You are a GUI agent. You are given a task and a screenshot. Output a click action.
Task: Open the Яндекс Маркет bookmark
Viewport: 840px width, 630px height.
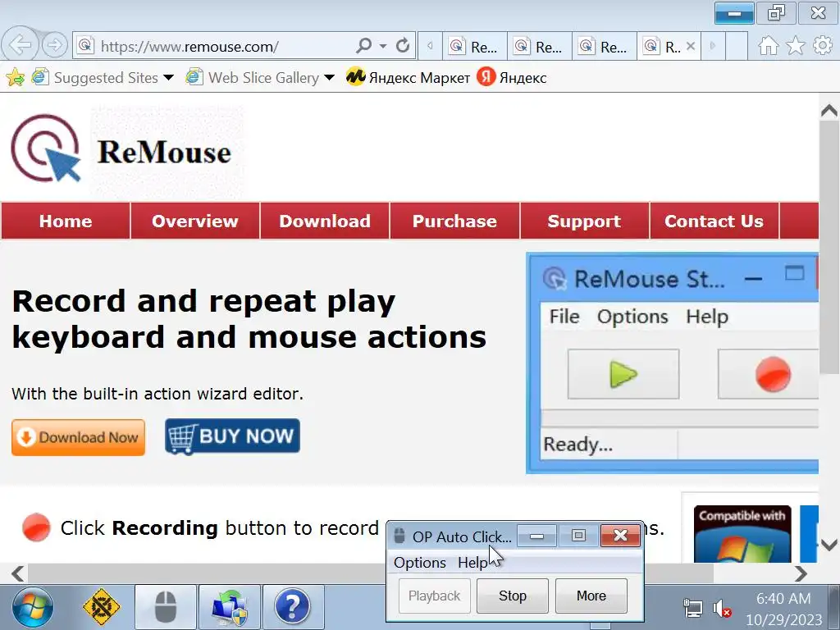408,78
